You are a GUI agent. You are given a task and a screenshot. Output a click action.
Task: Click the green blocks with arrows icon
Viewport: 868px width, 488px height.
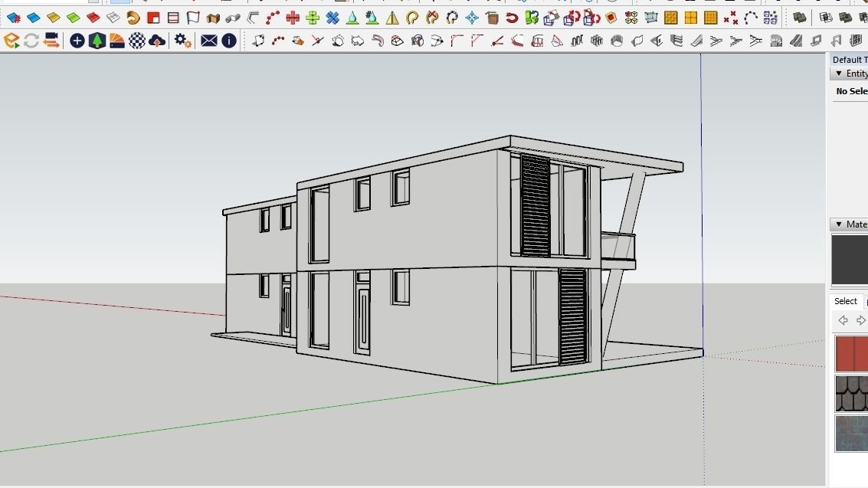pos(532,18)
